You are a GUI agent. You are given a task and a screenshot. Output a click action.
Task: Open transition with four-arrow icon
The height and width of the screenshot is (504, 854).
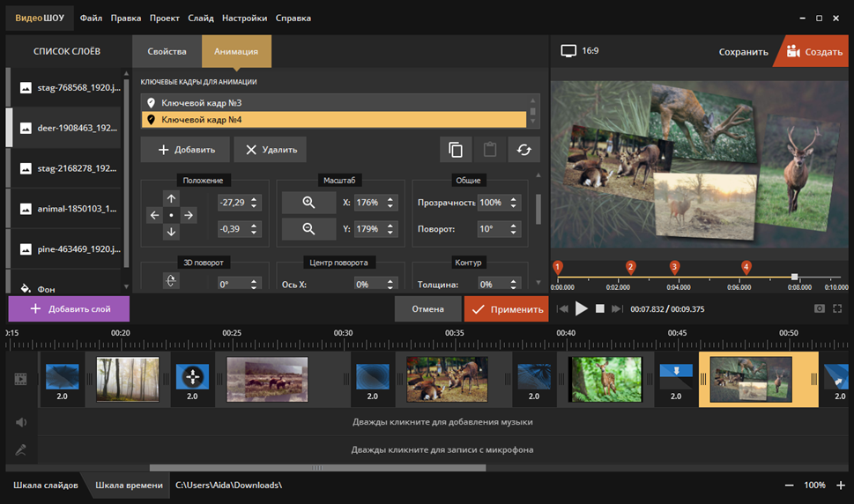click(x=192, y=376)
